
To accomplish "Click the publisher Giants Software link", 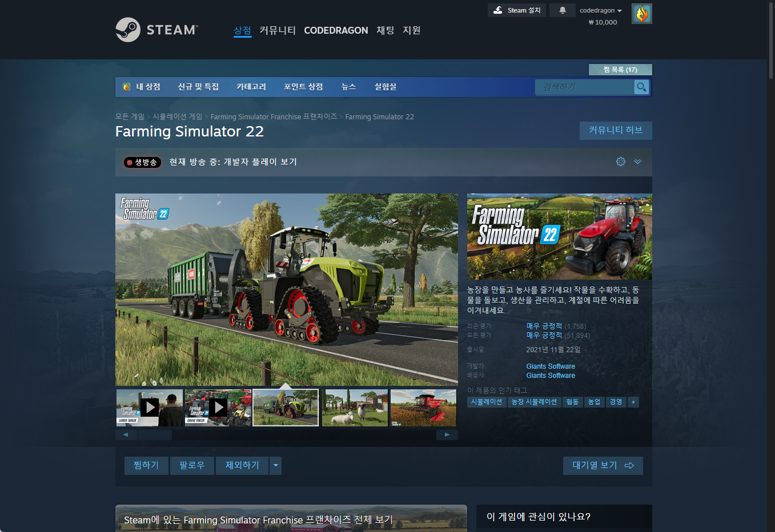I will point(551,376).
